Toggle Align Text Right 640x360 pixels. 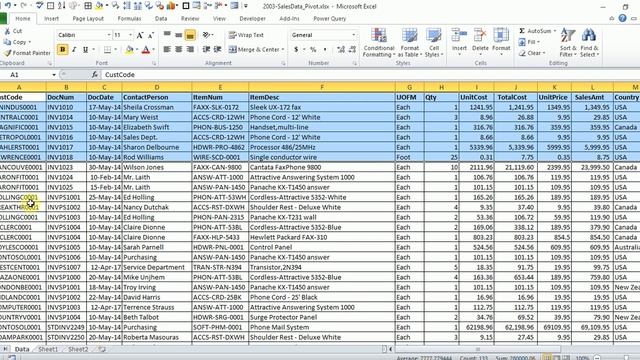point(190,49)
